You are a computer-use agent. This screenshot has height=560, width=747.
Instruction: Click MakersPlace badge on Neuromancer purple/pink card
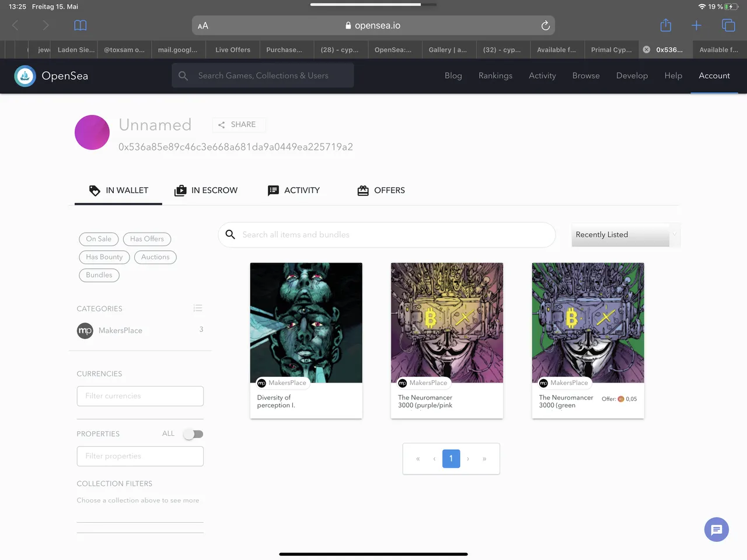[x=423, y=383]
